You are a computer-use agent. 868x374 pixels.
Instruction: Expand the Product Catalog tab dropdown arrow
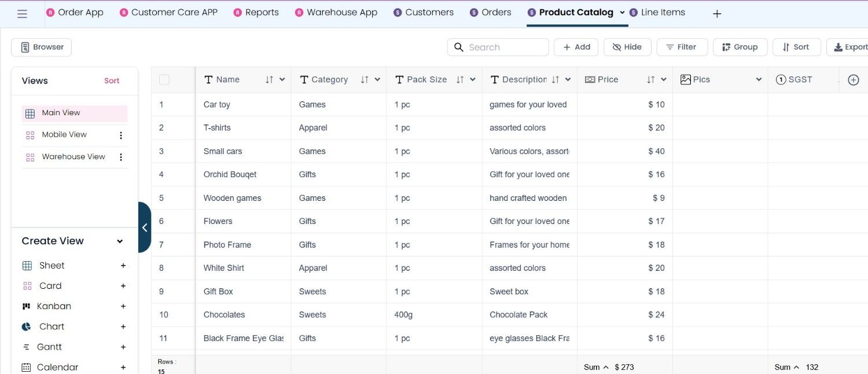tap(622, 12)
